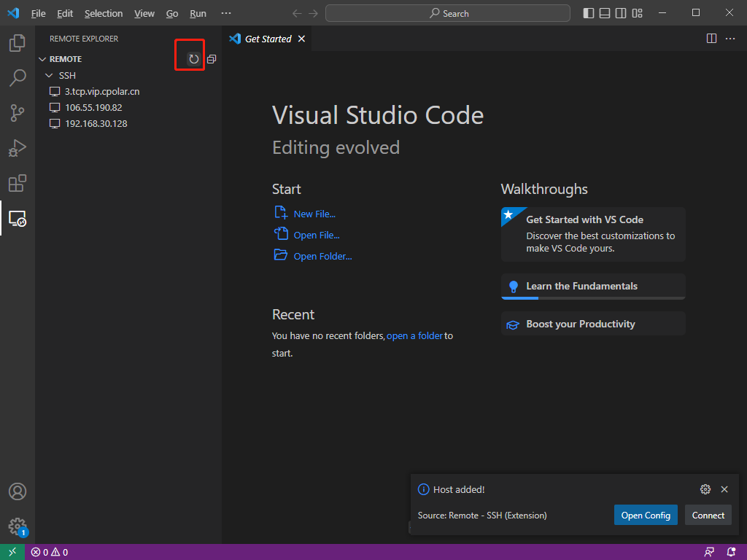Open the Run and Debug view
747x560 pixels.
[18, 148]
